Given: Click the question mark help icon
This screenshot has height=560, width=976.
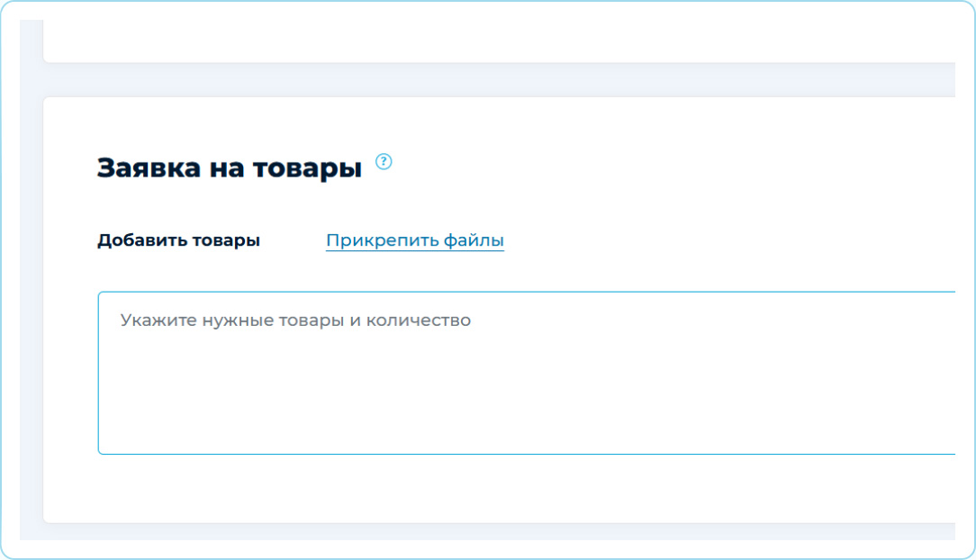Looking at the screenshot, I should pos(384,162).
